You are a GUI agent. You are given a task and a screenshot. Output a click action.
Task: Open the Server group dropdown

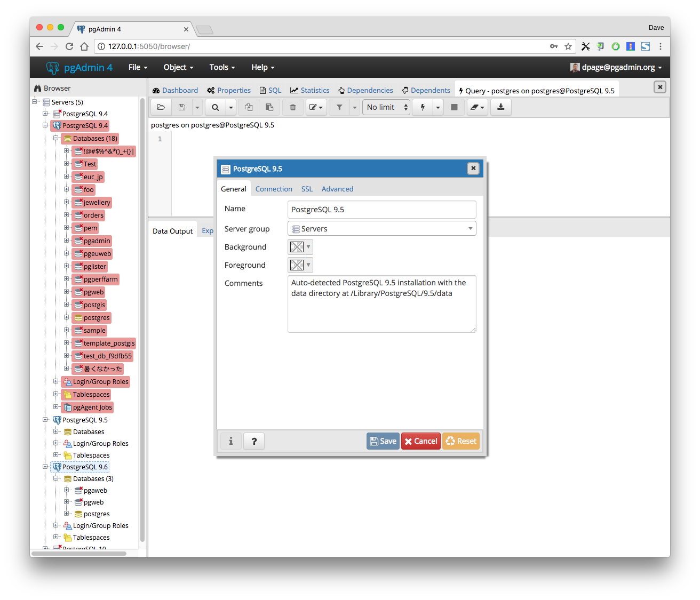click(x=381, y=229)
